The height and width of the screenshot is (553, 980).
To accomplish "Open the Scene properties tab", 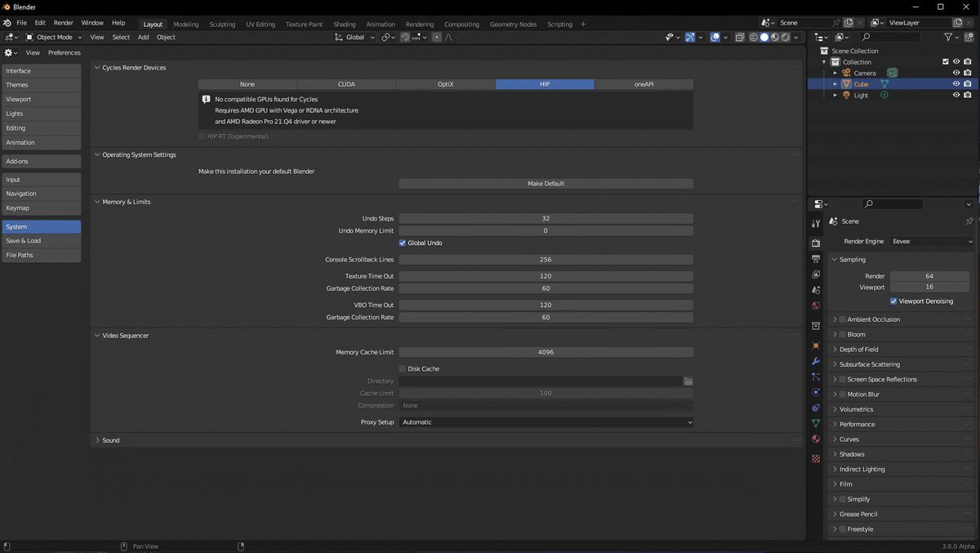I will coord(815,290).
